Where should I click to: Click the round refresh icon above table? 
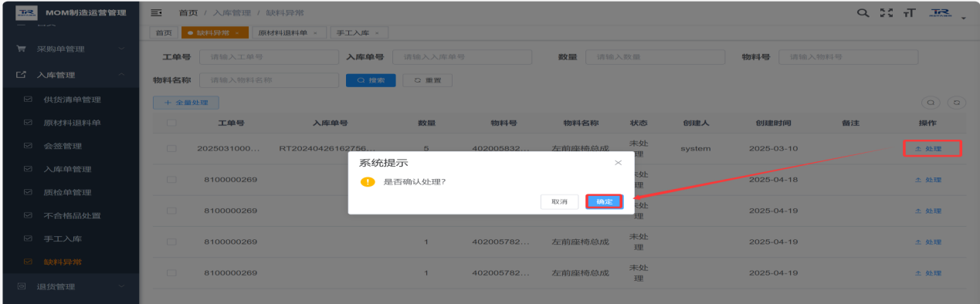[x=958, y=102]
